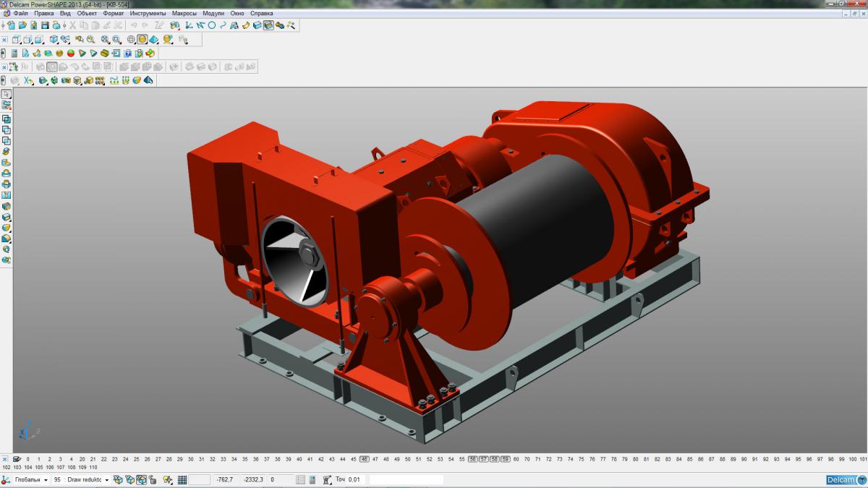Click the red-green sphere analysis icon
The width and height of the screenshot is (868, 488).
[71, 53]
